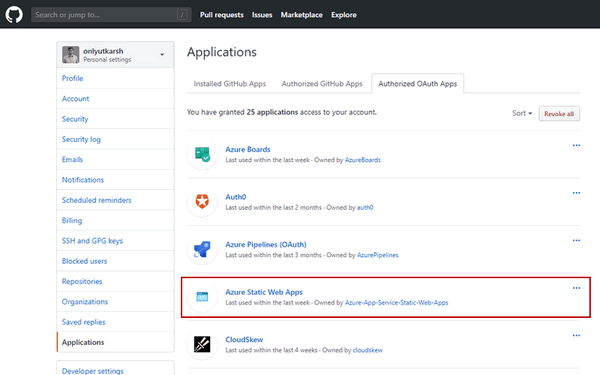600x375 pixels.
Task: Open Billing settings in sidebar
Action: tap(115, 220)
